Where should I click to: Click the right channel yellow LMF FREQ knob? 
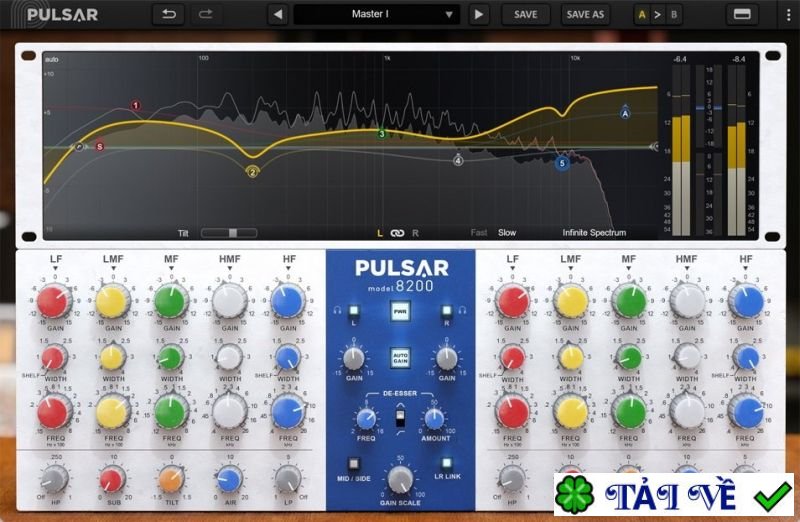571,412
